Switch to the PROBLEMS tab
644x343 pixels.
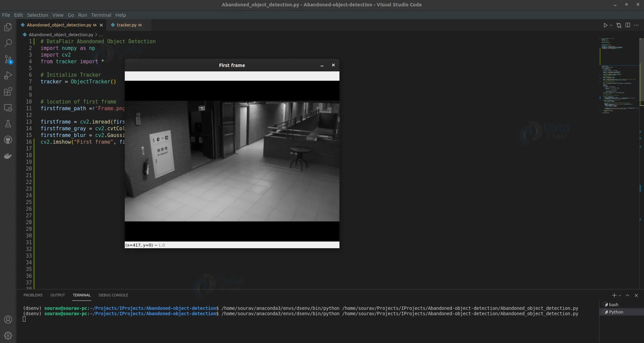33,295
